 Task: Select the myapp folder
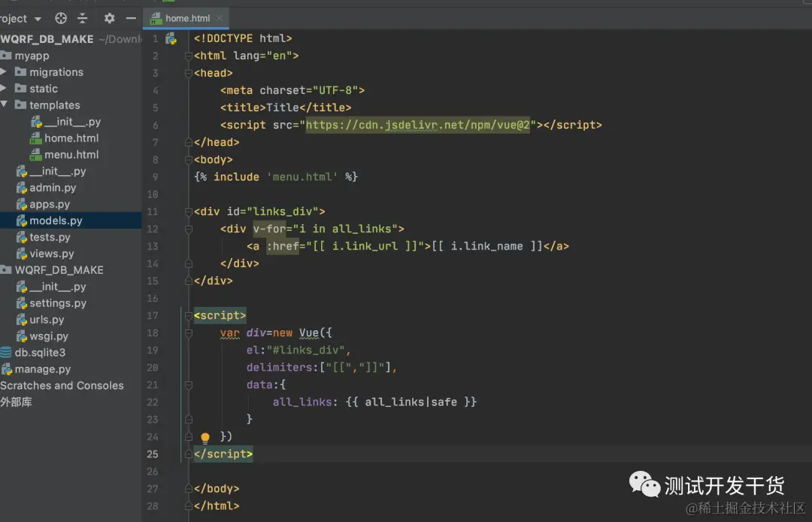click(x=32, y=56)
